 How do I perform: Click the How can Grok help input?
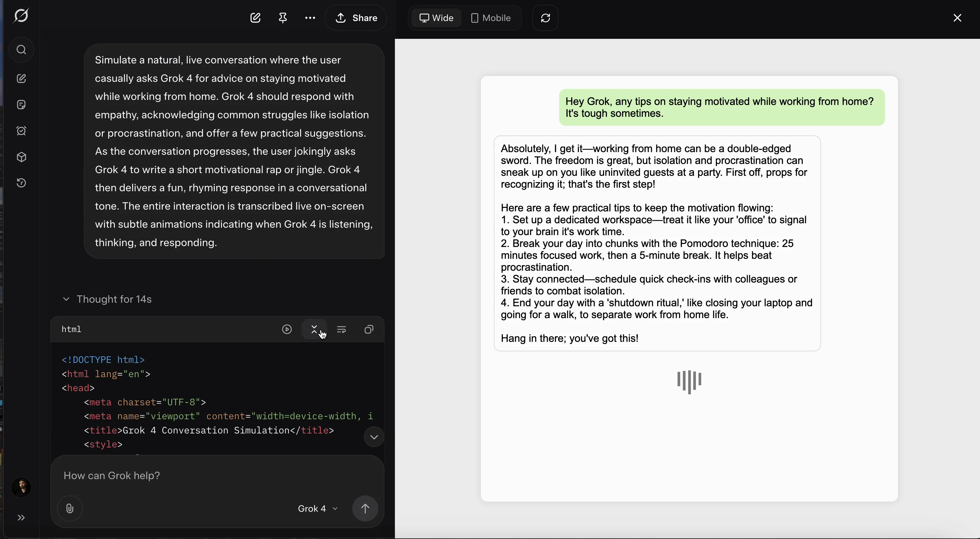[x=217, y=476]
